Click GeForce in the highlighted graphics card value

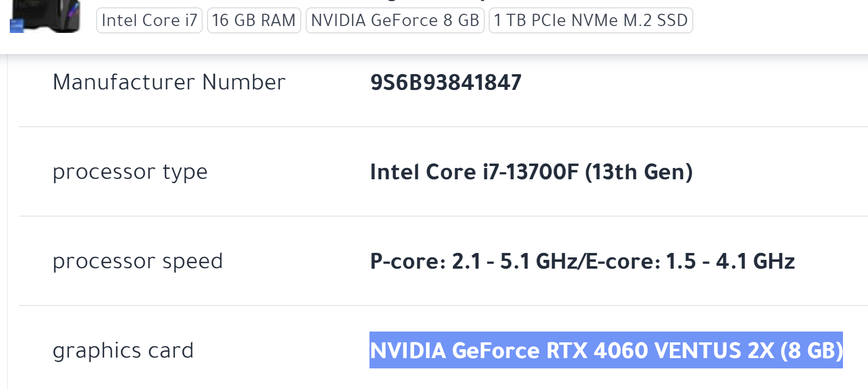point(496,351)
